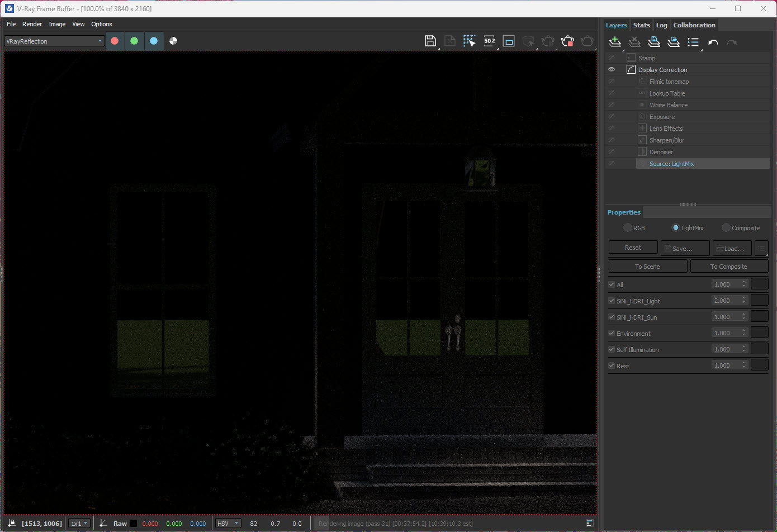Uncheck the Environment checkbox
Viewport: 777px width, 532px height.
[612, 333]
